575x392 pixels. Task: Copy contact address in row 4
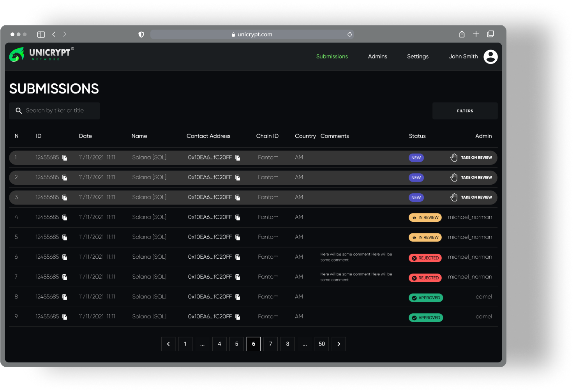coord(238,217)
